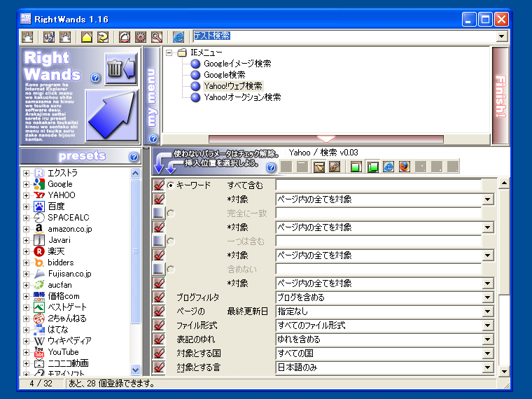Image resolution: width=532 pixels, height=399 pixels.
Task: Open the ブログを含める dropdown
Action: tap(488, 297)
